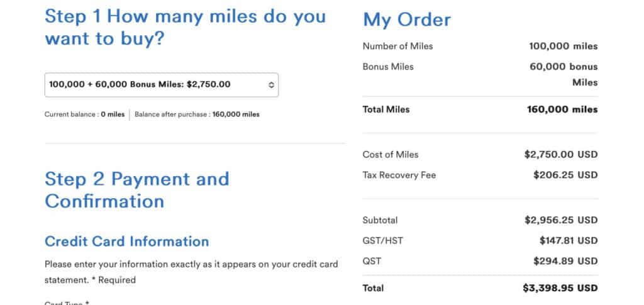Select the $294.89 USD QST amount
The height and width of the screenshot is (305, 644).
click(565, 260)
